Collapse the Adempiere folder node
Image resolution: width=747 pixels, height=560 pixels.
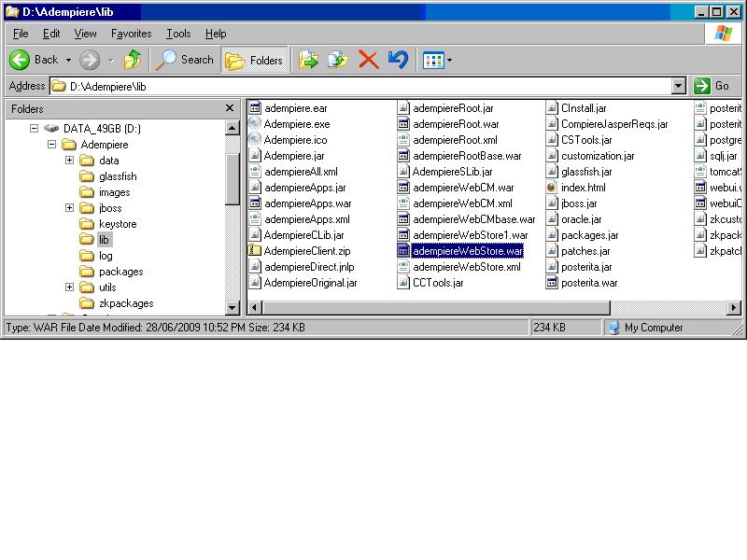coord(51,144)
